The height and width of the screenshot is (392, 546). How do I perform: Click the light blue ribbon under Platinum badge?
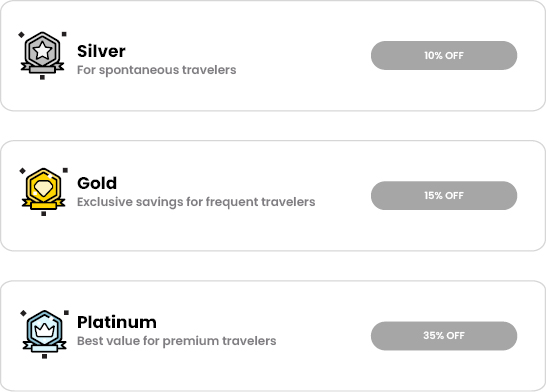tap(44, 347)
